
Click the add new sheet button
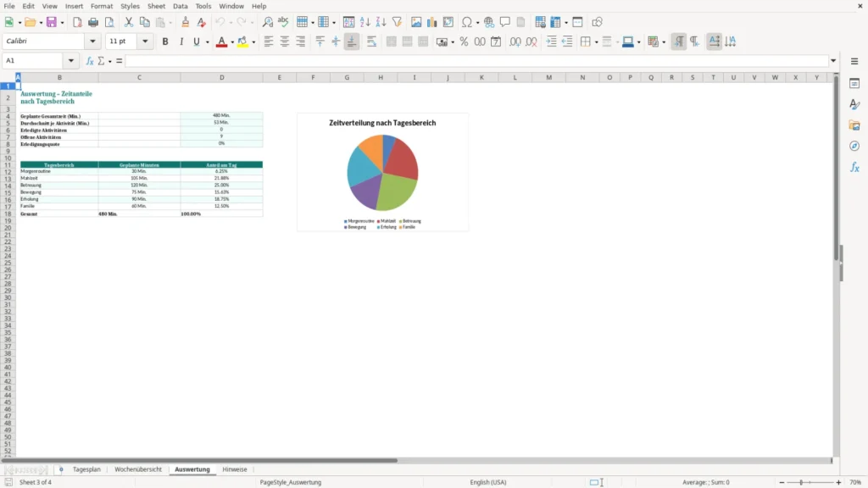(x=61, y=469)
